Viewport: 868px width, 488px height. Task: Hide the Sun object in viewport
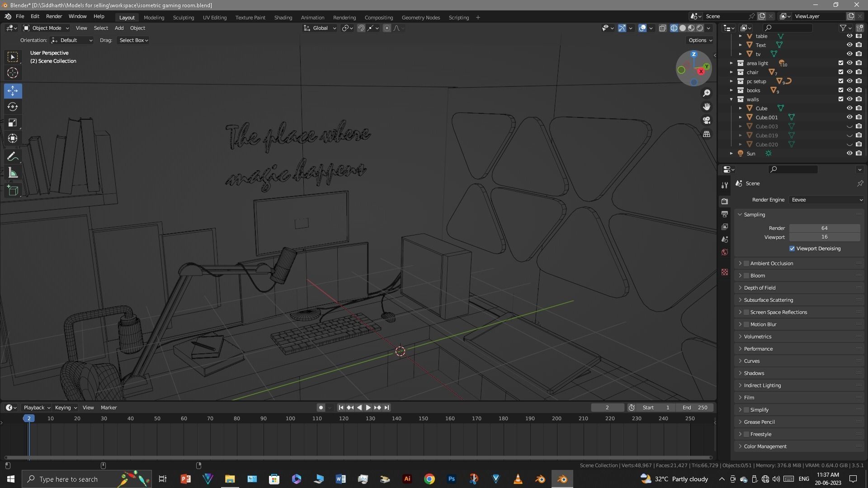click(849, 153)
